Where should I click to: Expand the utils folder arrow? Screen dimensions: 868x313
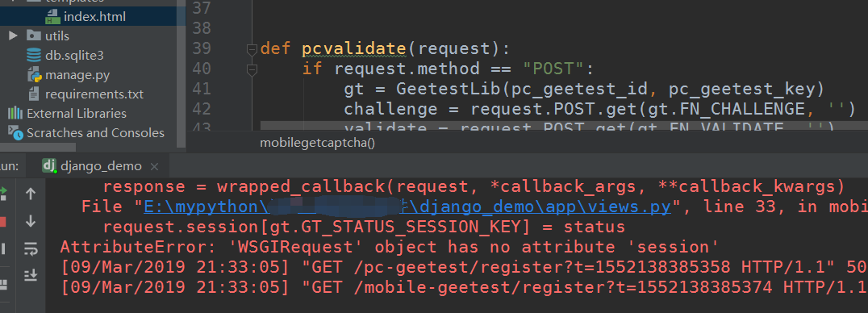[13, 36]
